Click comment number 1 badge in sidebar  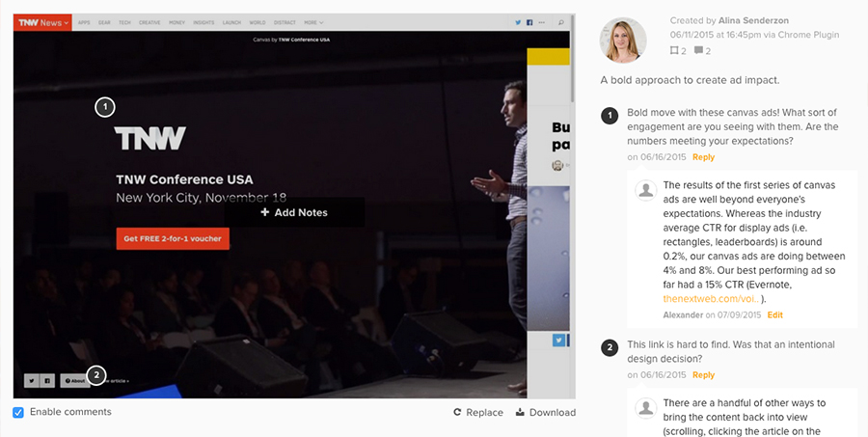point(610,116)
